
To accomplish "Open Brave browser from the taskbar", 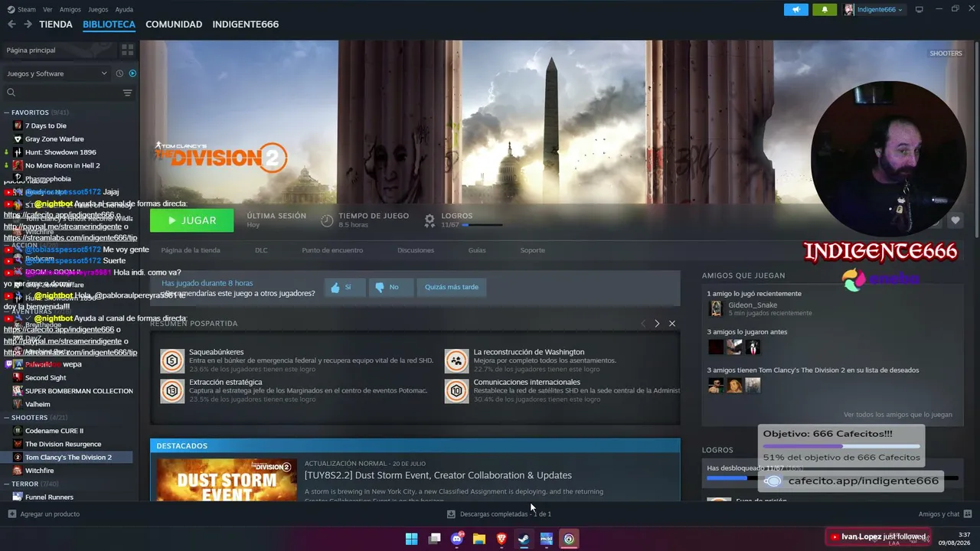I will (x=501, y=539).
